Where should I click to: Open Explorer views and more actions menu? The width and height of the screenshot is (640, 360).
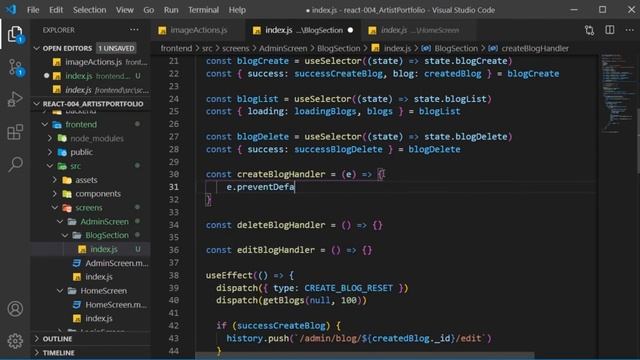[x=134, y=30]
